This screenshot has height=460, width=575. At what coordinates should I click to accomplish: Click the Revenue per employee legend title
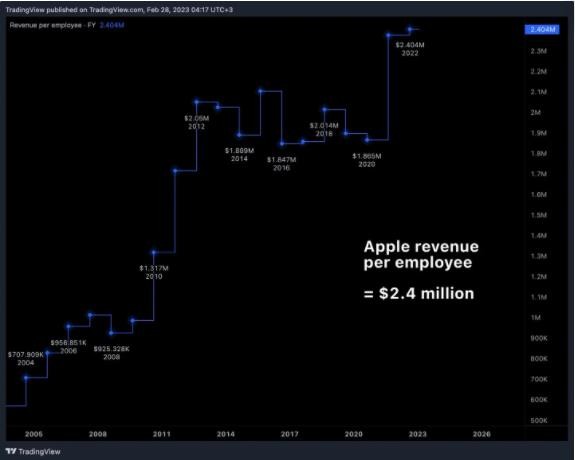coord(52,25)
